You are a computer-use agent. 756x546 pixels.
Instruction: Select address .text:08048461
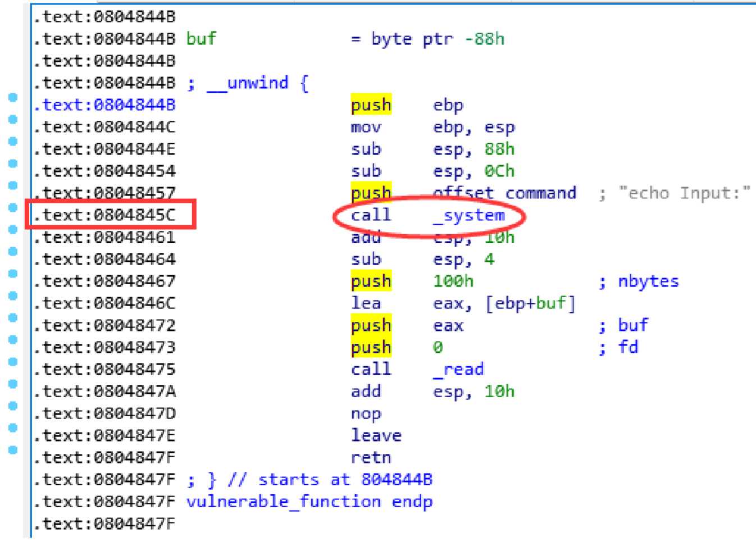pyautogui.click(x=104, y=237)
